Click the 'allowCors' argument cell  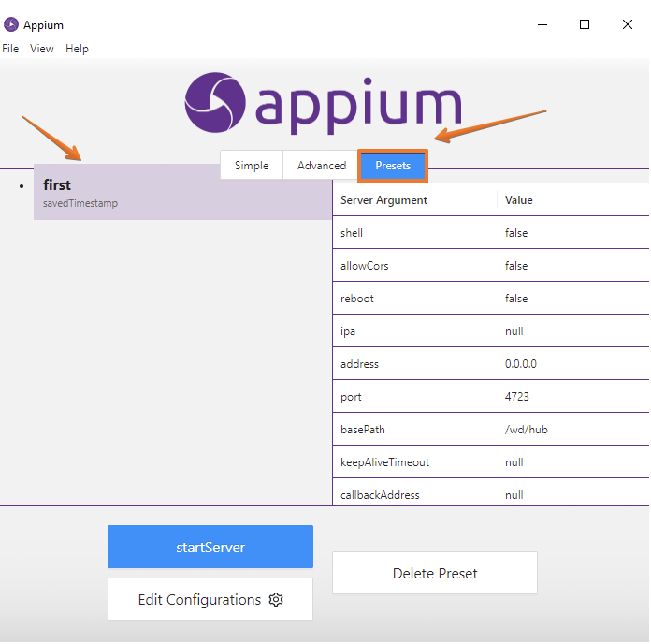click(x=414, y=266)
